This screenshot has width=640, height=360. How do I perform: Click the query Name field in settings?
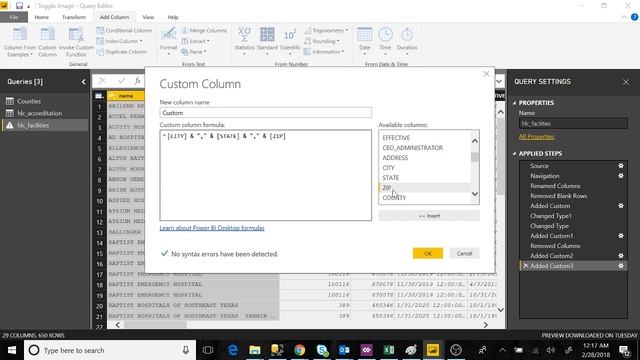(x=573, y=123)
